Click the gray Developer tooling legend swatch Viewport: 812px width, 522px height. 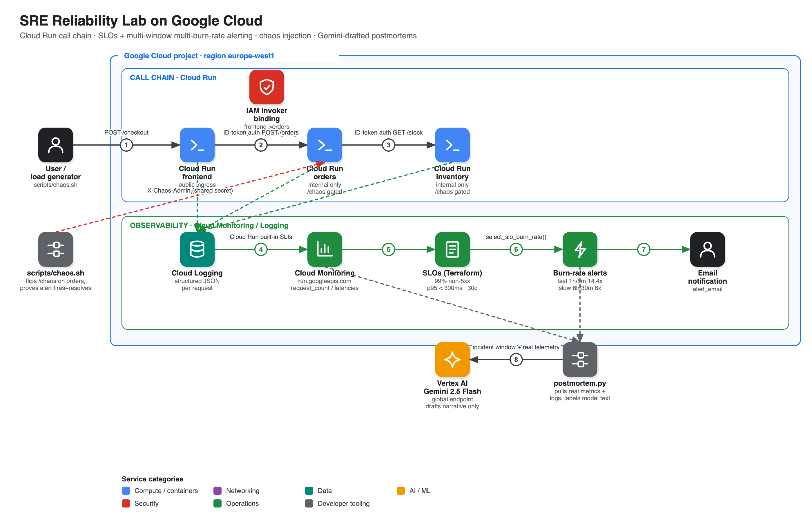point(309,503)
